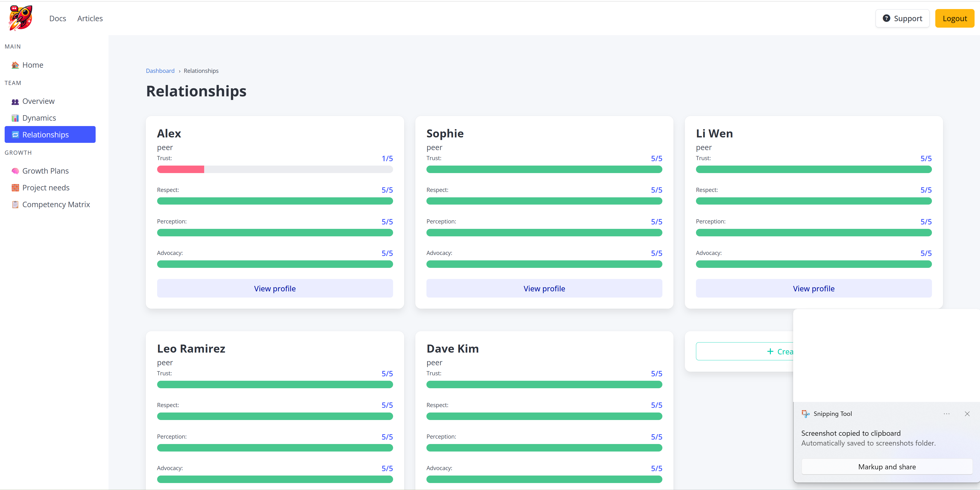
Task: Click the Sophie card name heading
Action: pyautogui.click(x=445, y=134)
